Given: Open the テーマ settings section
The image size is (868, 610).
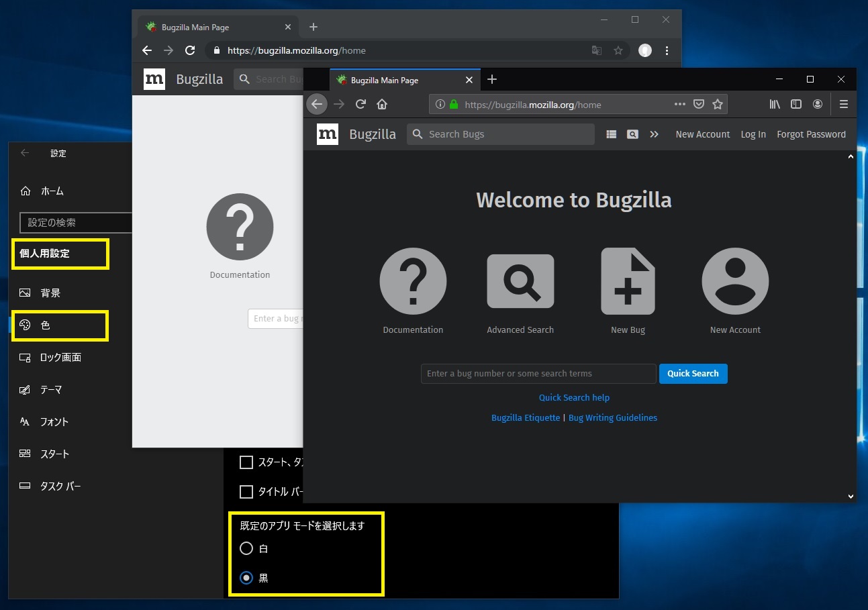Looking at the screenshot, I should (51, 390).
